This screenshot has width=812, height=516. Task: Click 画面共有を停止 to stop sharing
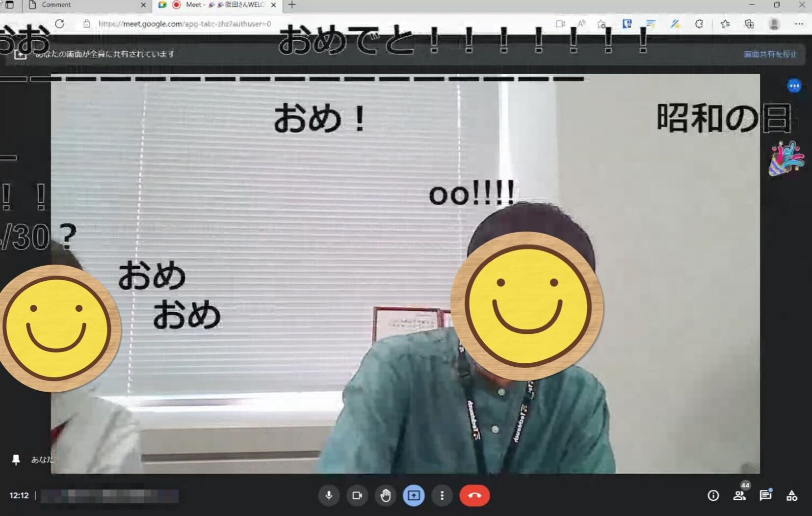[770, 54]
